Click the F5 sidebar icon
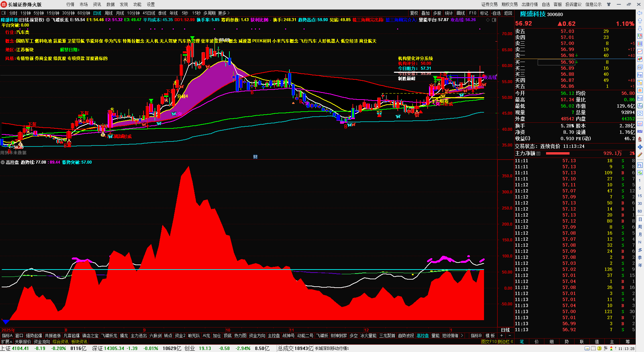This screenshot has width=644, height=352. click(x=640, y=165)
